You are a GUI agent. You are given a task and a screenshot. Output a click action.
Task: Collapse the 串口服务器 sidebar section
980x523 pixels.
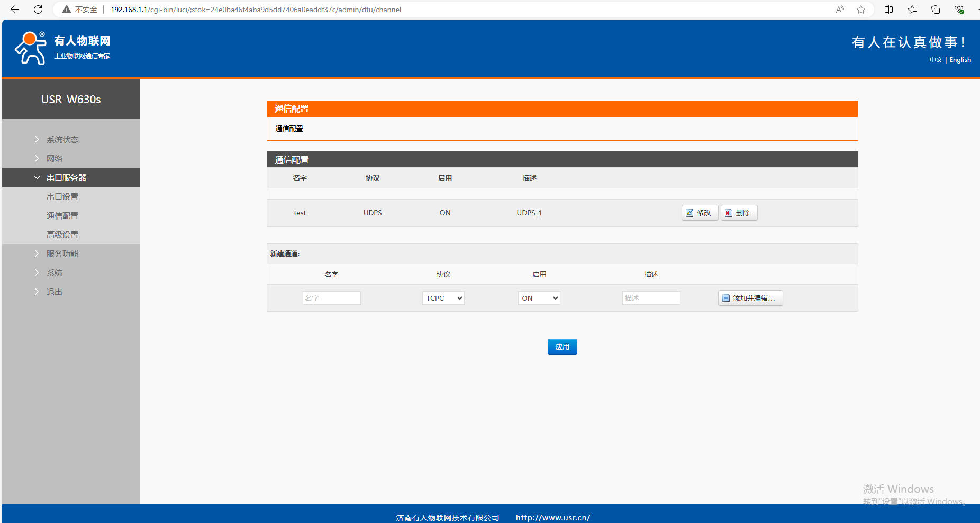point(66,177)
